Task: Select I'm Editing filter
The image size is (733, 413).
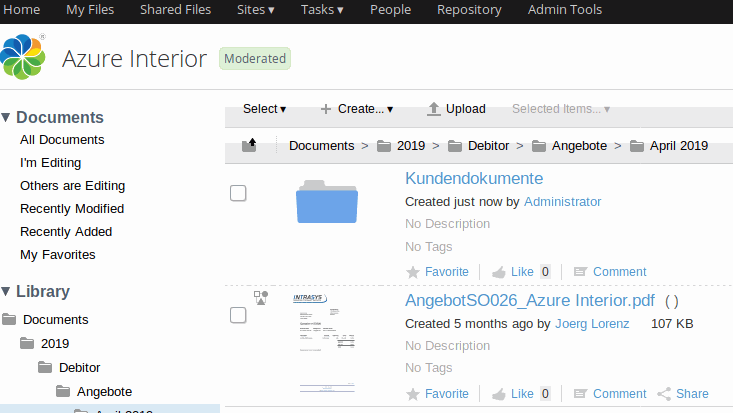Action: (50, 163)
